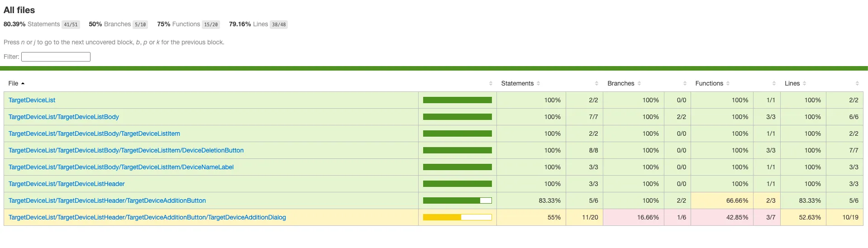The image size is (868, 248).
Task: Open the TargetDeviceAdditionDialog report link
Action: coord(147,218)
